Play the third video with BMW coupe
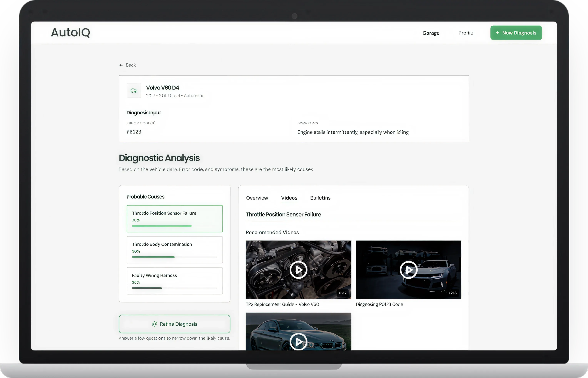This screenshot has width=588, height=378. coord(298,342)
